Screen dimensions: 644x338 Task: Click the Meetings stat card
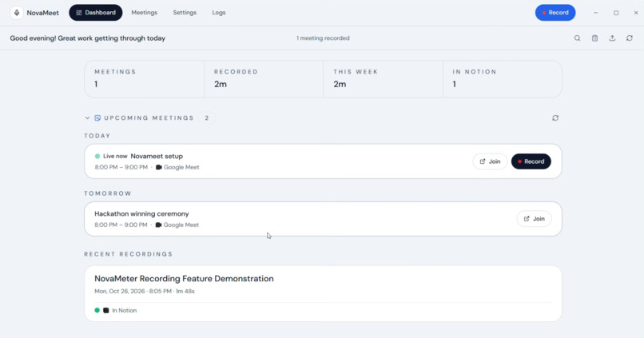144,79
